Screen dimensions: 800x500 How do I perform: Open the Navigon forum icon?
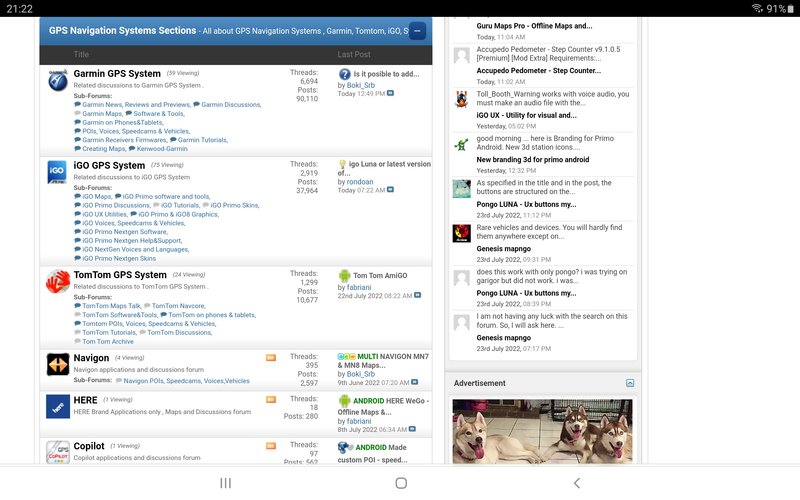(58, 364)
